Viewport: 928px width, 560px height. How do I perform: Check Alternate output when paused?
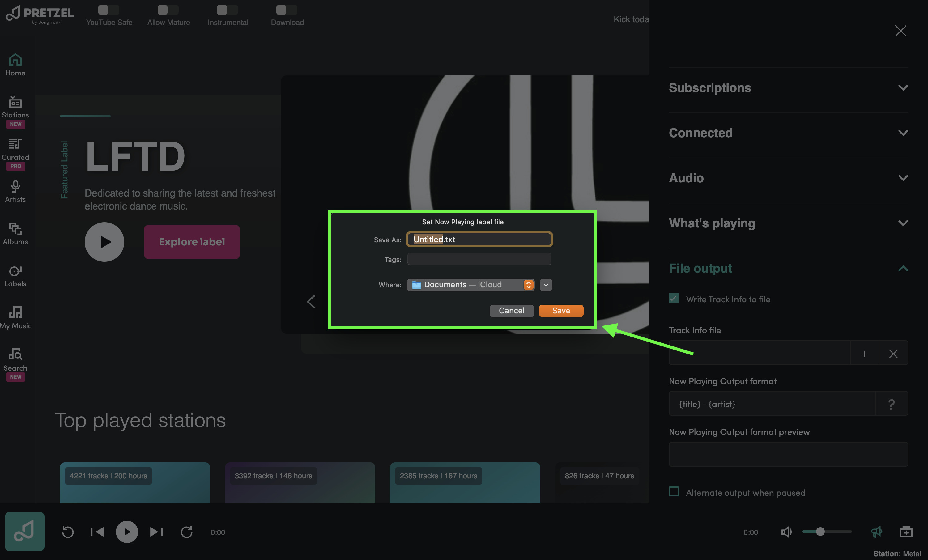[x=674, y=492]
